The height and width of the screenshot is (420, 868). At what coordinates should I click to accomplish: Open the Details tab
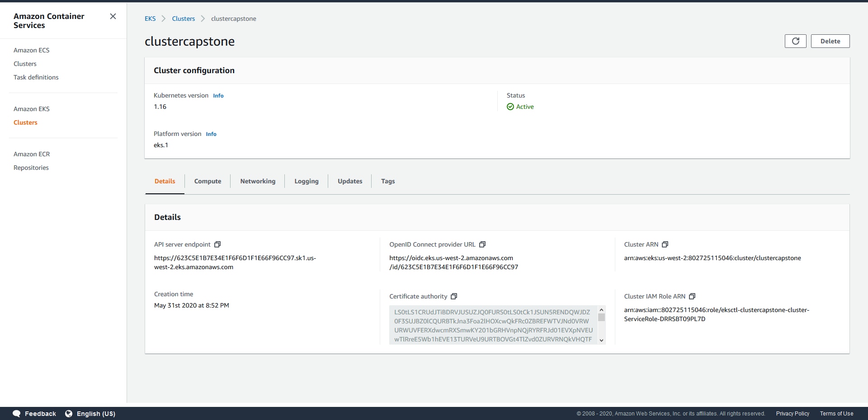(x=165, y=181)
